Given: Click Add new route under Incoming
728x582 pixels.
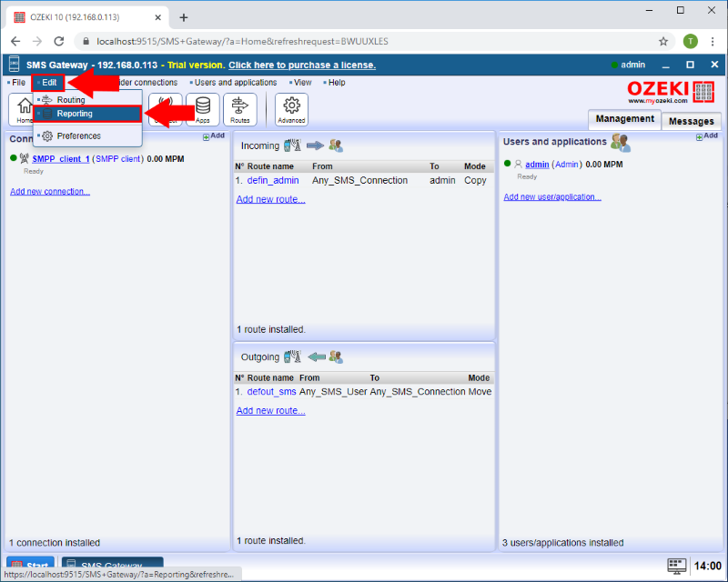Looking at the screenshot, I should point(270,199).
